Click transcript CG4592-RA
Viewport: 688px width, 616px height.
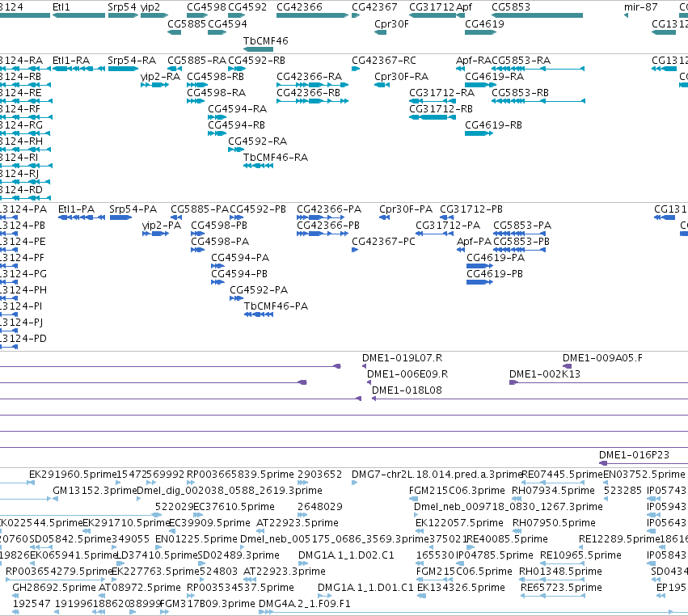[x=258, y=141]
